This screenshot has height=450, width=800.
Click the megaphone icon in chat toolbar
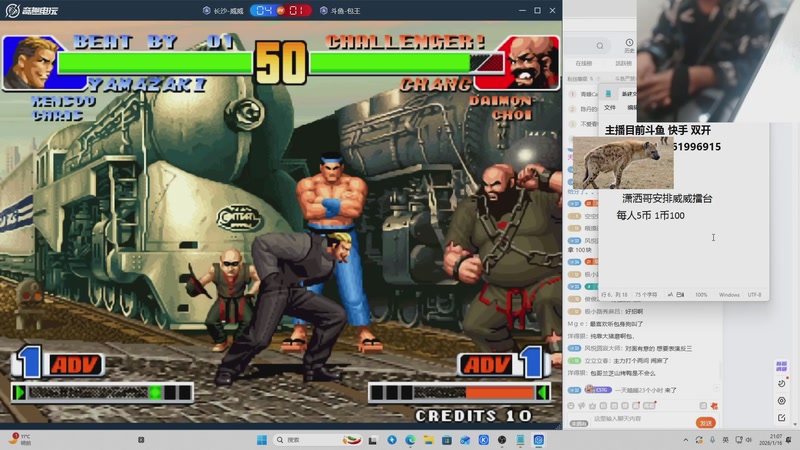[x=582, y=406]
